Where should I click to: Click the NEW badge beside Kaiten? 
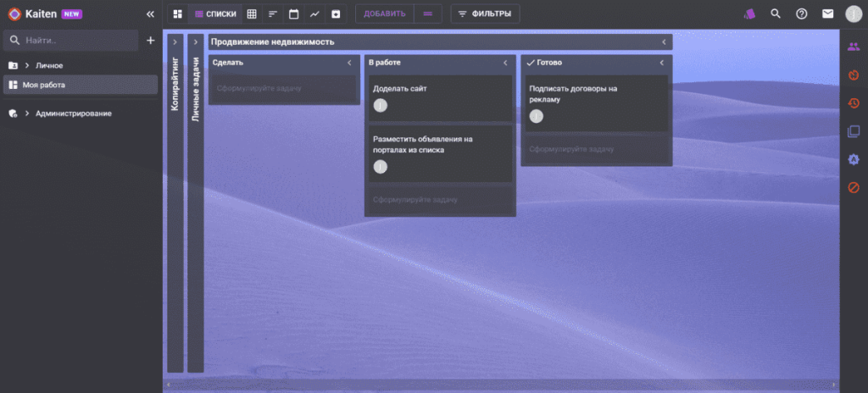(x=72, y=14)
